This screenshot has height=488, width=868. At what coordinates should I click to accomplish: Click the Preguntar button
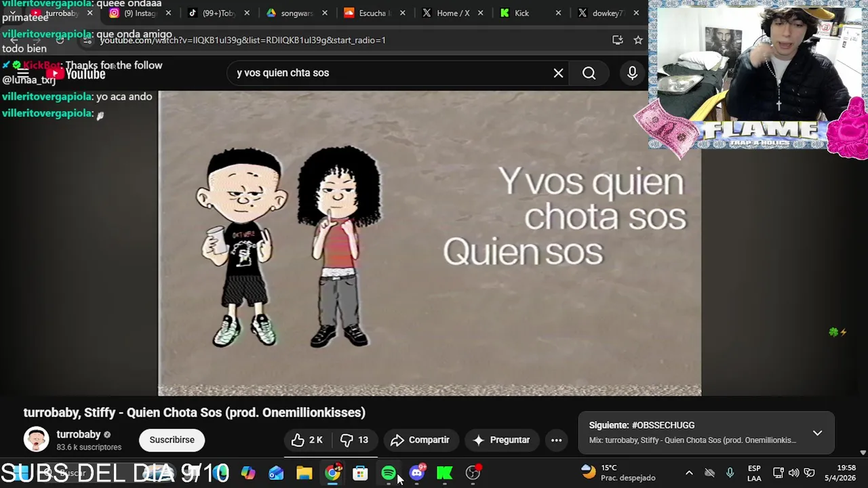(x=501, y=440)
